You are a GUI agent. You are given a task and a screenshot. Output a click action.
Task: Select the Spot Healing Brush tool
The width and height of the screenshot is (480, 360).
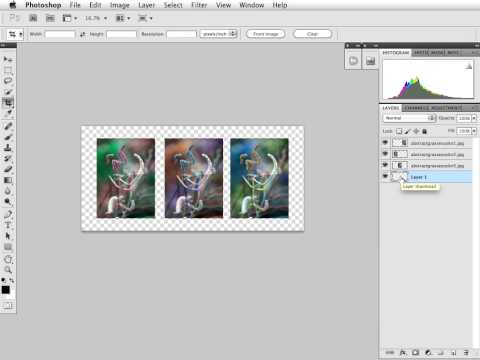coord(8,126)
